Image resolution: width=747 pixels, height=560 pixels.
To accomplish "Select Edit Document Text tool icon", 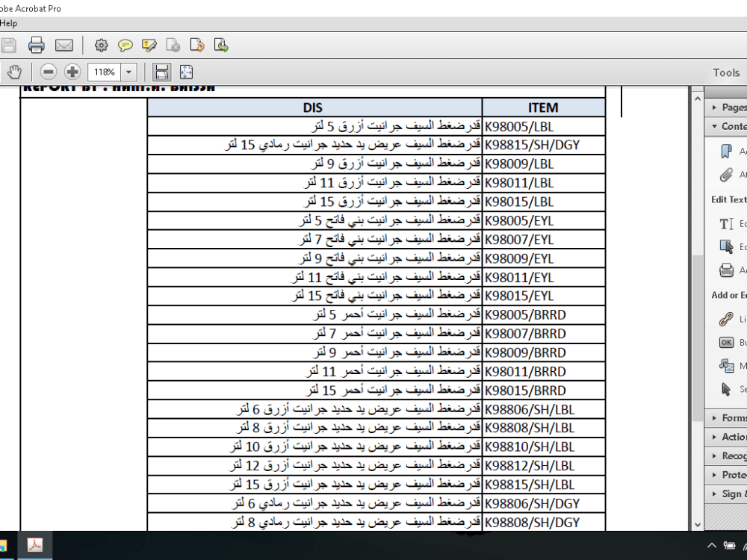I will pos(726,224).
